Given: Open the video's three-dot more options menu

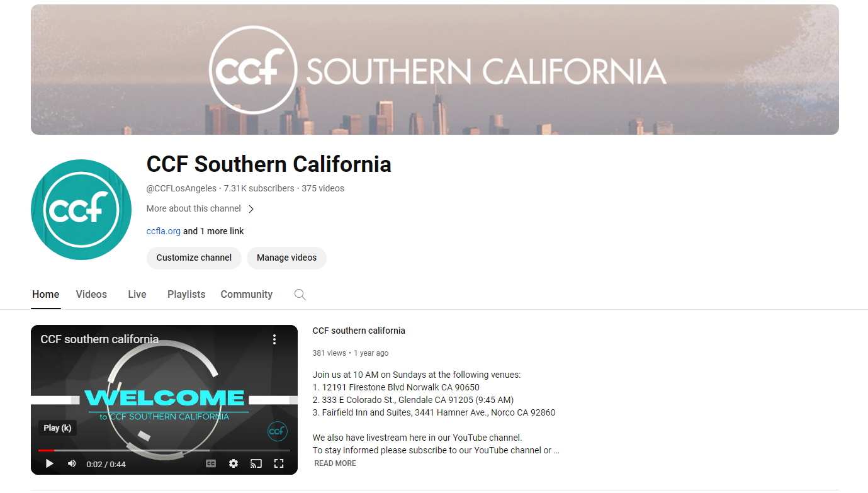Looking at the screenshot, I should pyautogui.click(x=274, y=339).
